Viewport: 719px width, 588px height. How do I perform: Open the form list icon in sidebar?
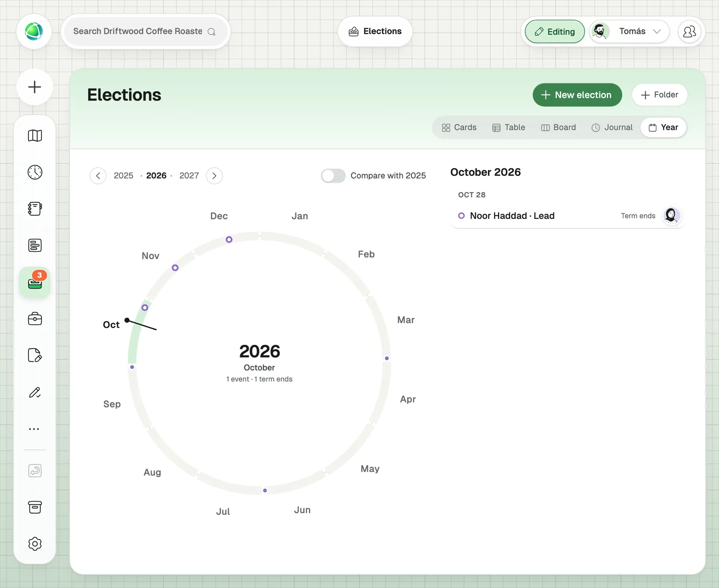(x=35, y=245)
